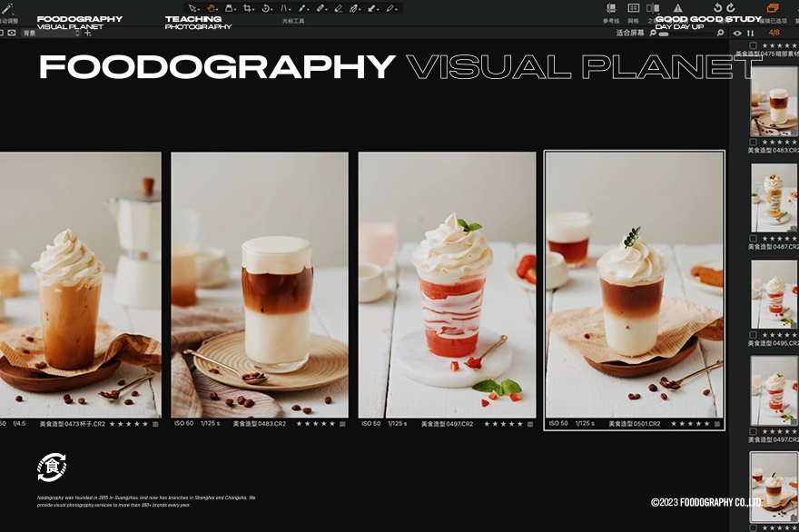Click the 光标工具 cursor tools label

pyautogui.click(x=293, y=21)
